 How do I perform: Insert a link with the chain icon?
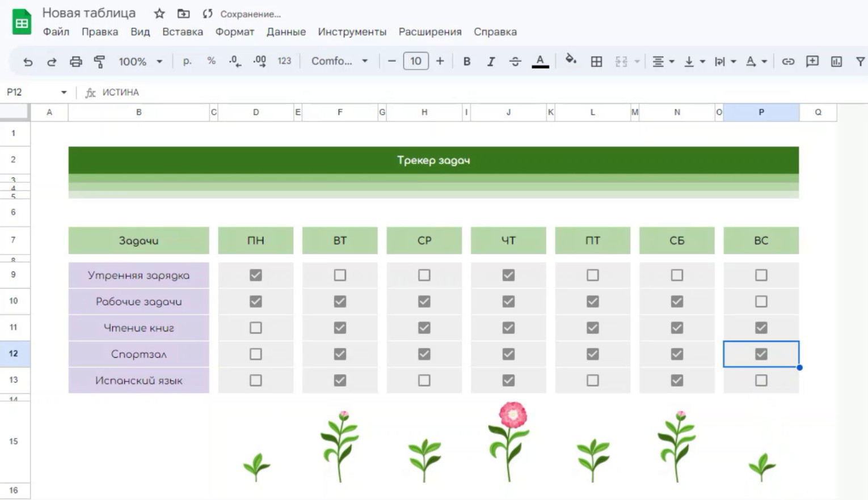click(788, 61)
